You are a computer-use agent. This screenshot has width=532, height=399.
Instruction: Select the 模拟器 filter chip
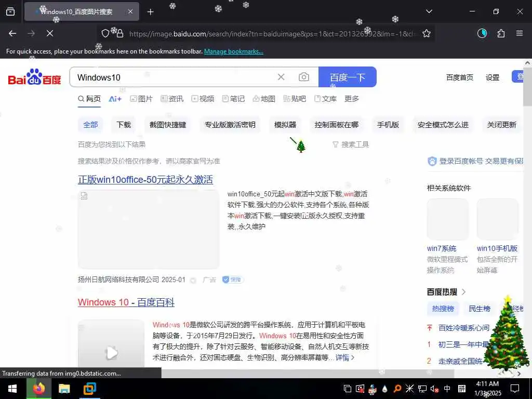click(285, 125)
